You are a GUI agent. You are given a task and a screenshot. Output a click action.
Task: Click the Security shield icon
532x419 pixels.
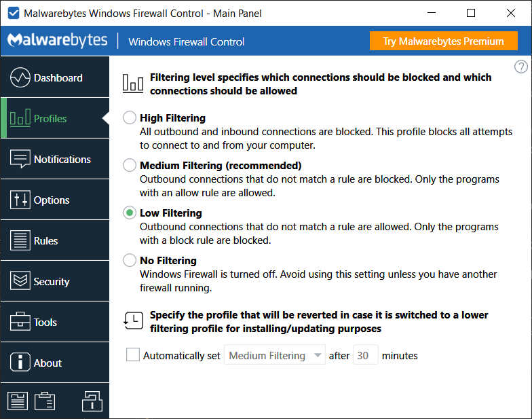click(20, 281)
